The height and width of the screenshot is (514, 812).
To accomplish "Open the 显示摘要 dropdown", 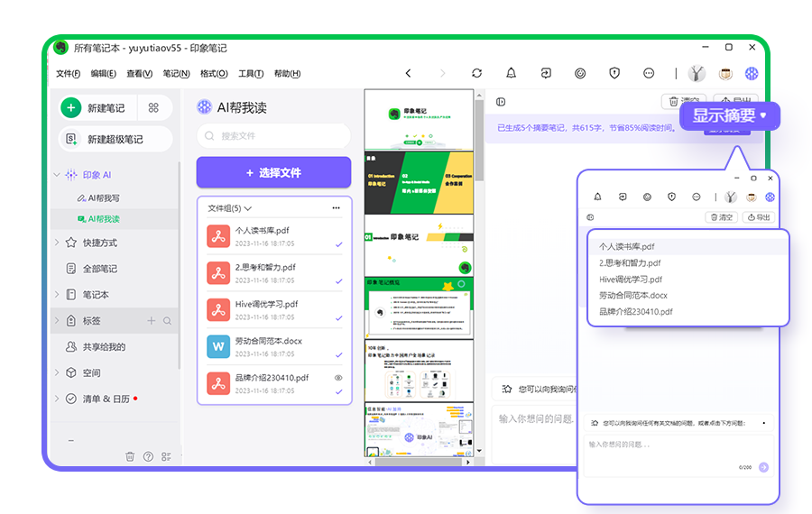I will pos(730,115).
